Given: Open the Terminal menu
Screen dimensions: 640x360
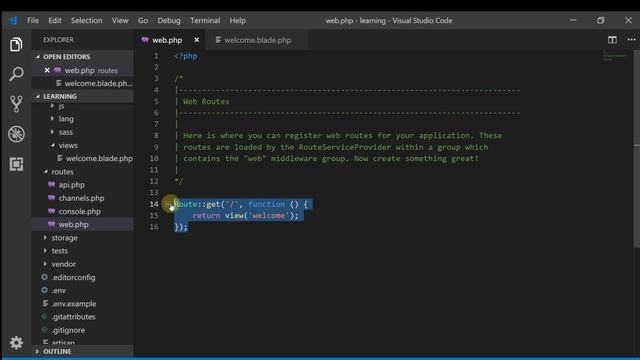Looking at the screenshot, I should (205, 20).
